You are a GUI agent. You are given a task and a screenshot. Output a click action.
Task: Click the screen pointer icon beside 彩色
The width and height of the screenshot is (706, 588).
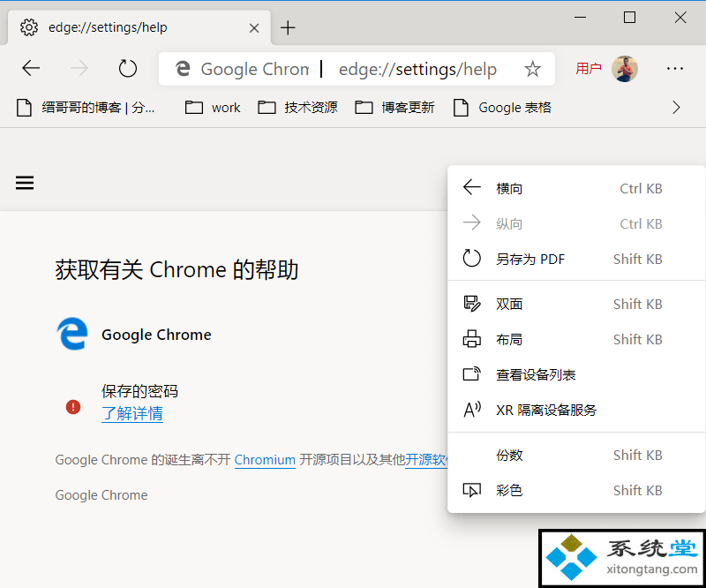tap(472, 490)
